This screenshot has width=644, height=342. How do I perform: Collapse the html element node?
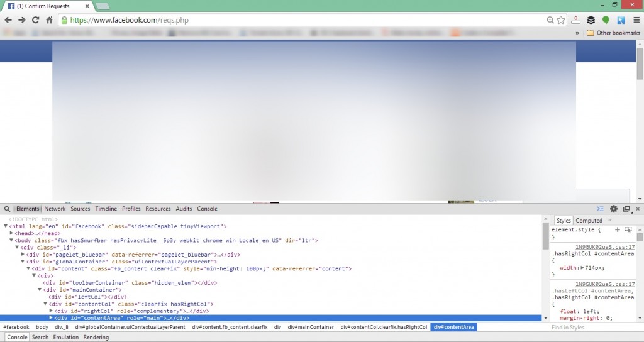[6, 226]
